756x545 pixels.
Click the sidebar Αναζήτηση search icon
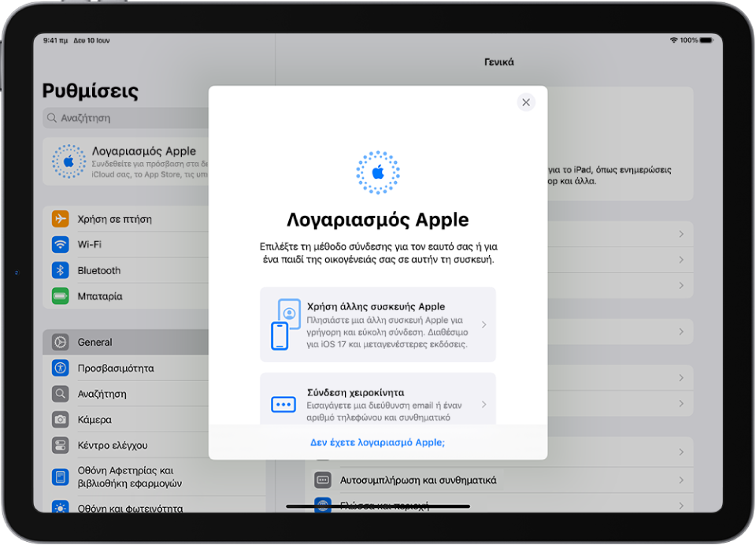61,394
